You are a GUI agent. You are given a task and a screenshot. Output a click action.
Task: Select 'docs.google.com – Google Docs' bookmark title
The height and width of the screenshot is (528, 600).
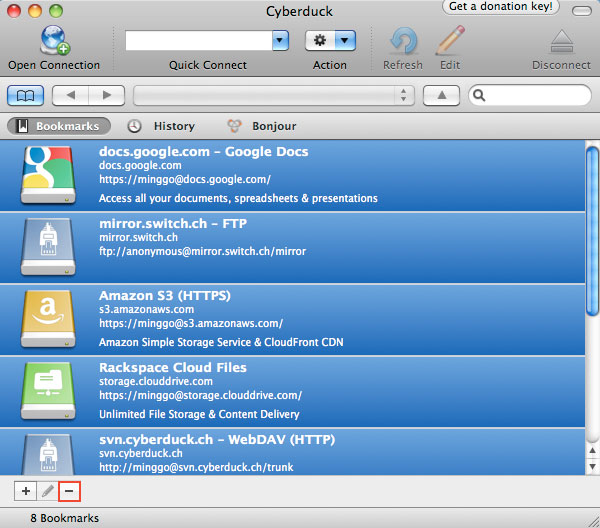click(x=204, y=152)
